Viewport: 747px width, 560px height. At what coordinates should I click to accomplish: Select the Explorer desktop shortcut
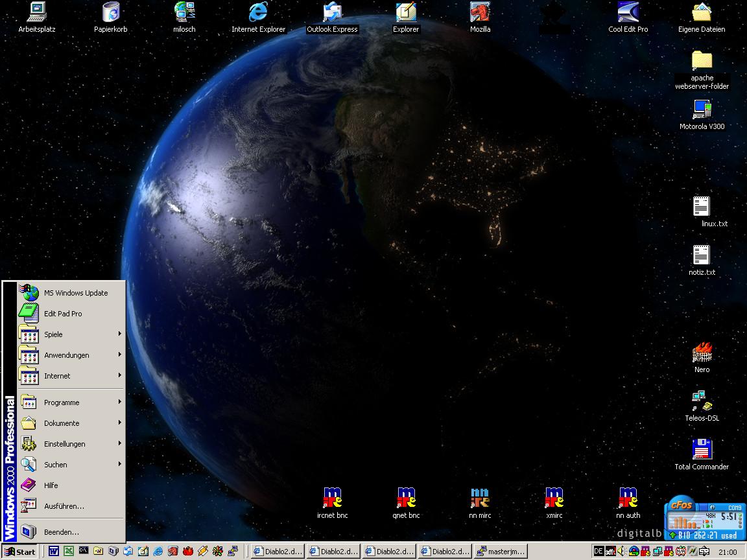[406, 18]
